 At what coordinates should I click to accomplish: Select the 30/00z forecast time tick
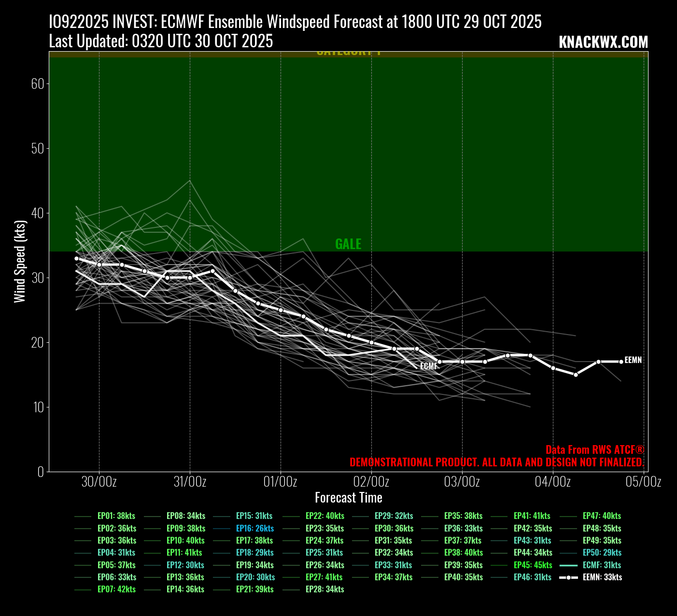pyautogui.click(x=99, y=482)
